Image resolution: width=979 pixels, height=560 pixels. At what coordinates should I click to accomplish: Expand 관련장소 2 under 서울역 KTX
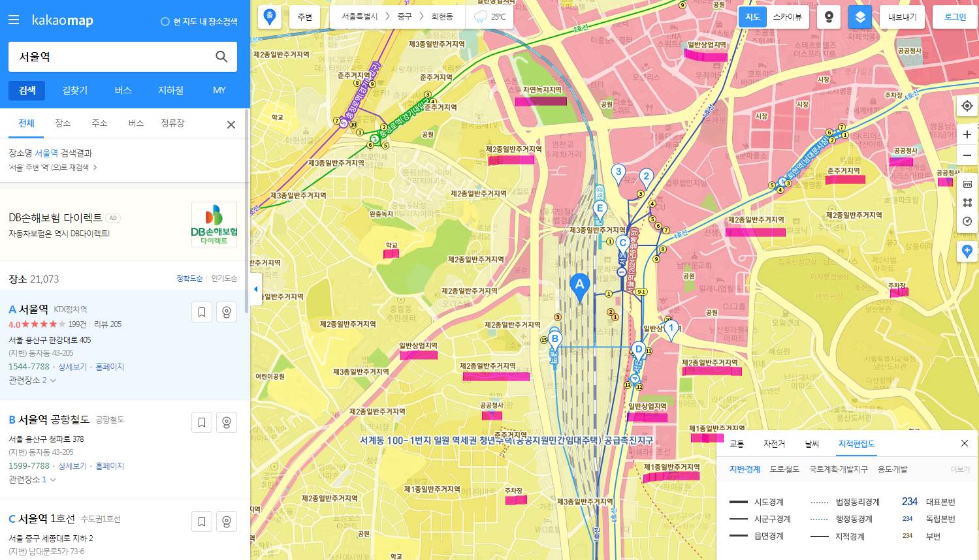pos(32,381)
